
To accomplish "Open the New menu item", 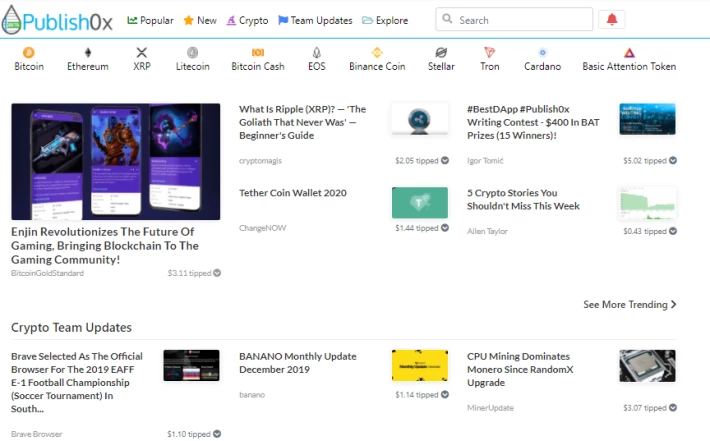I will [x=200, y=20].
